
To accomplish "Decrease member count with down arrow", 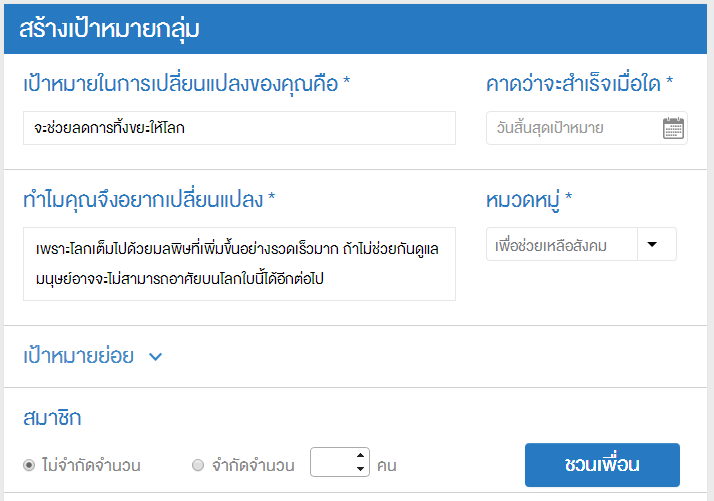I will tap(360, 469).
